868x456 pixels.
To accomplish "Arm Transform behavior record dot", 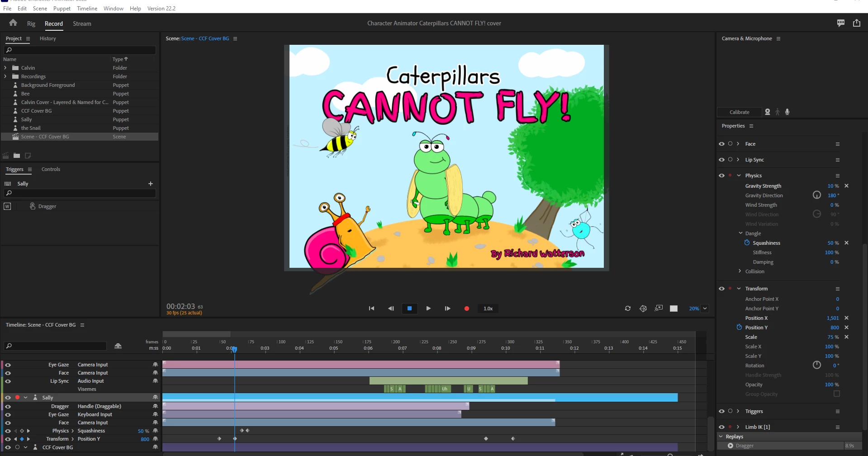I will click(730, 288).
